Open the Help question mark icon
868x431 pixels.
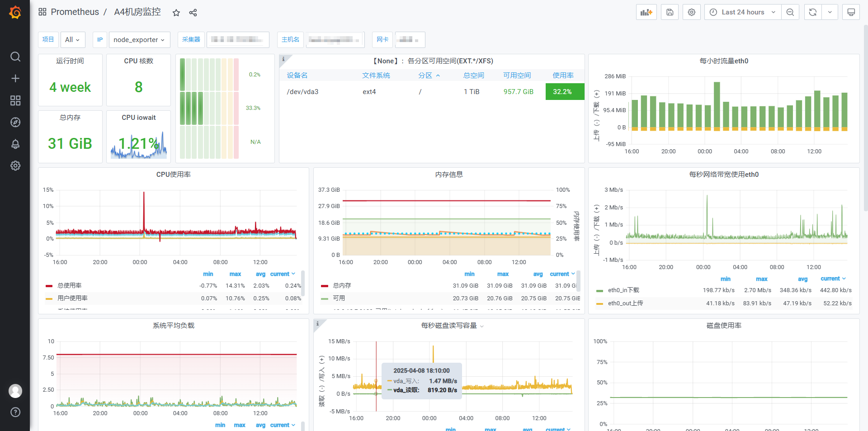[x=15, y=412]
